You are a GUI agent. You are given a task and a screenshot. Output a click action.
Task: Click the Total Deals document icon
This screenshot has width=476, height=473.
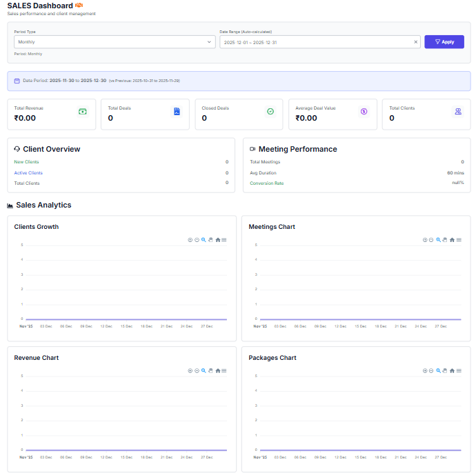[x=177, y=111]
